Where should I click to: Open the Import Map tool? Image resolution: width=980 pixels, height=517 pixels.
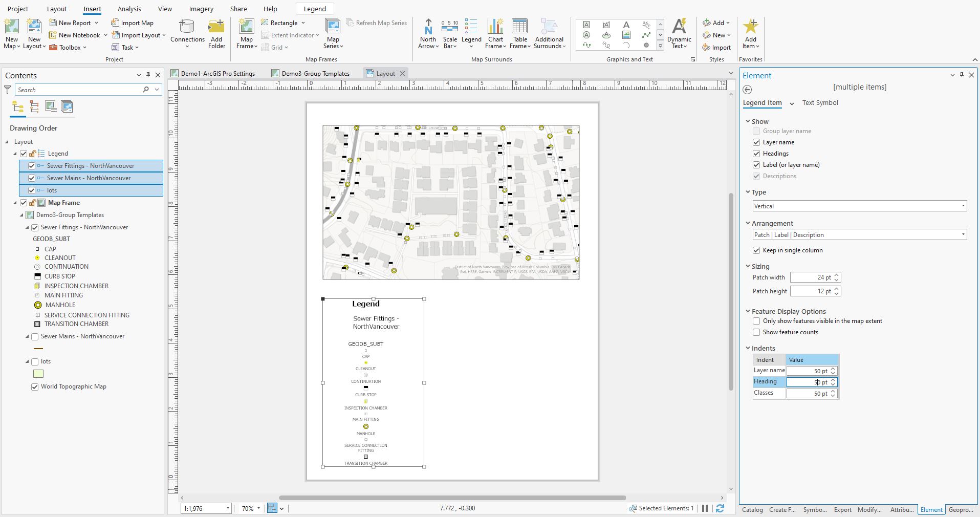(x=132, y=23)
